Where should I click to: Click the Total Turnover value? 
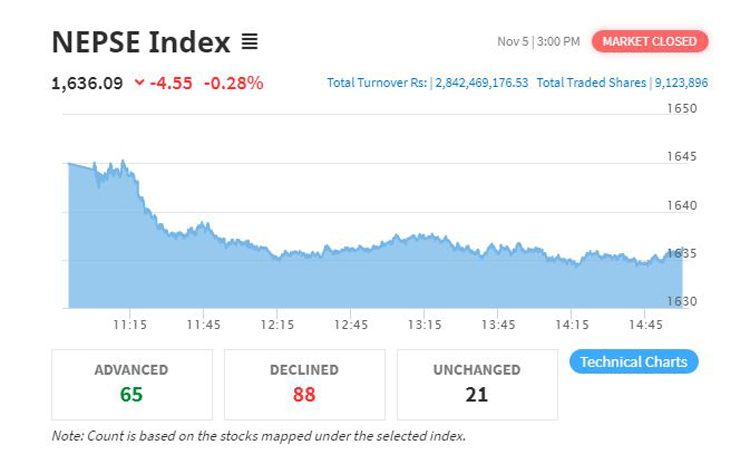click(481, 83)
